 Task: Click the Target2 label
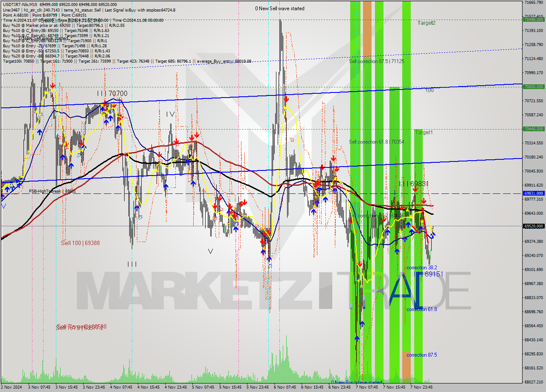[427, 23]
